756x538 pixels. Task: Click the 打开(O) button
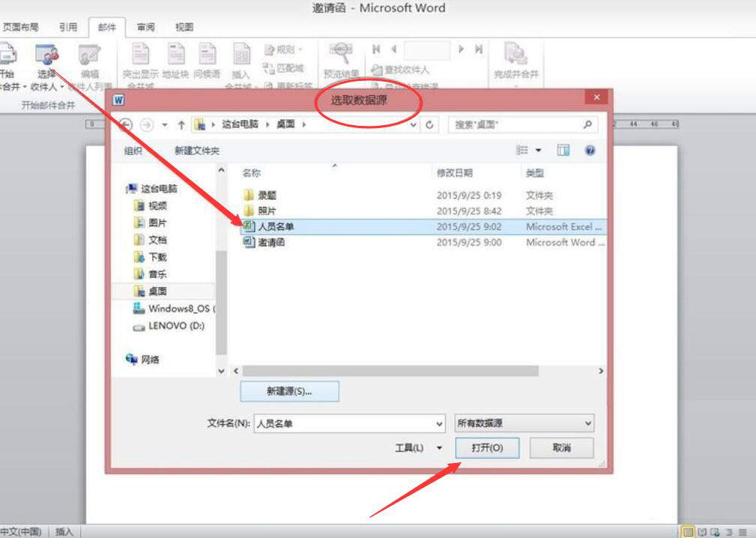pos(487,448)
